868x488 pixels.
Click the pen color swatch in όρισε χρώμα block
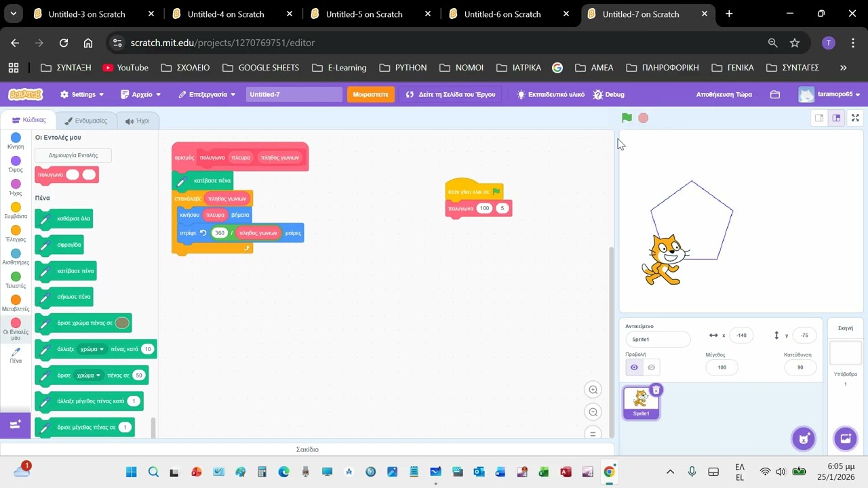[122, 323]
